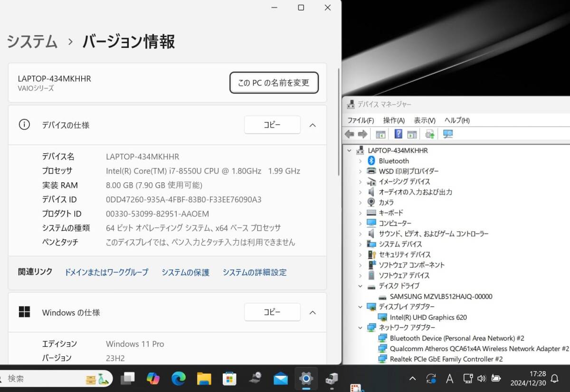Click the Settings window vertical scrollbar

coord(338,122)
